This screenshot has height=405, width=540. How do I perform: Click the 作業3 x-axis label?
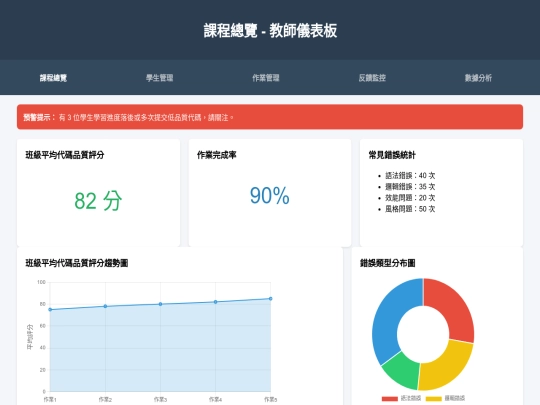(160, 399)
